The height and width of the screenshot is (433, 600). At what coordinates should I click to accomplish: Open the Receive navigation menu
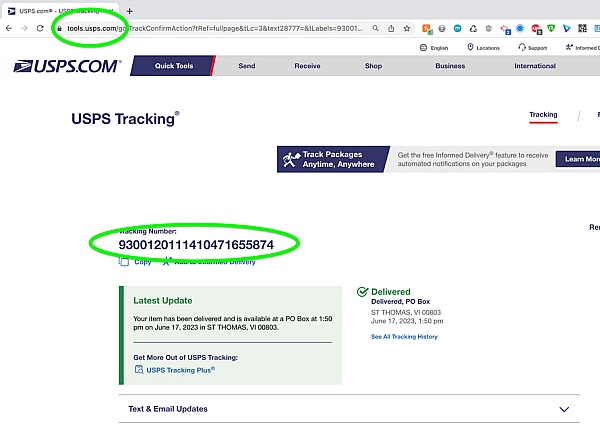pyautogui.click(x=307, y=66)
